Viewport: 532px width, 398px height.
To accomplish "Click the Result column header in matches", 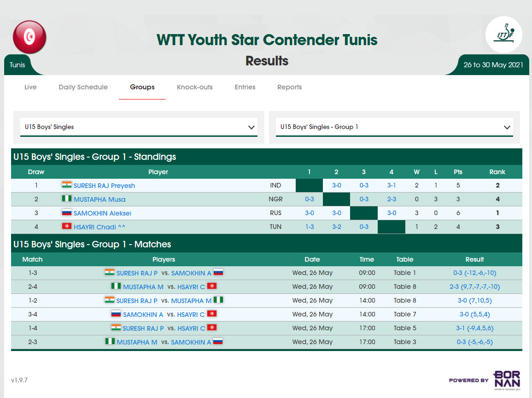I will [x=475, y=259].
